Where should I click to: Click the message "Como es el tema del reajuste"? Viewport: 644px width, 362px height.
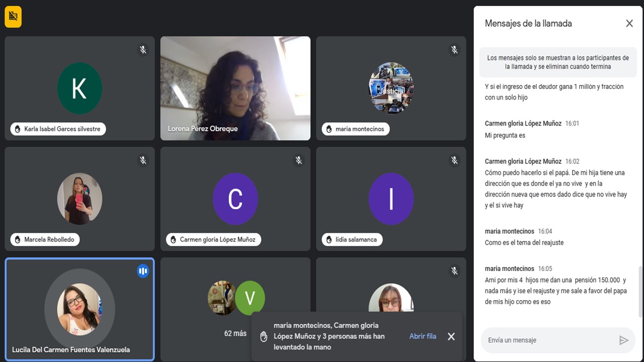[x=524, y=242]
